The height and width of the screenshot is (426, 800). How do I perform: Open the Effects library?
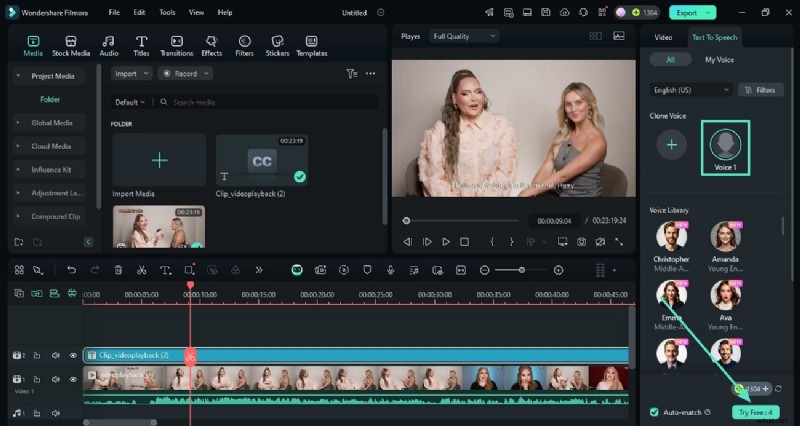pyautogui.click(x=211, y=46)
